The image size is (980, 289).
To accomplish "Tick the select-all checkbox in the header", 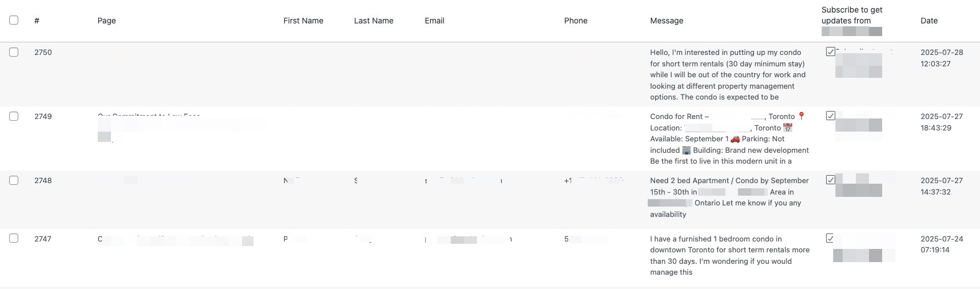I will coord(14,20).
